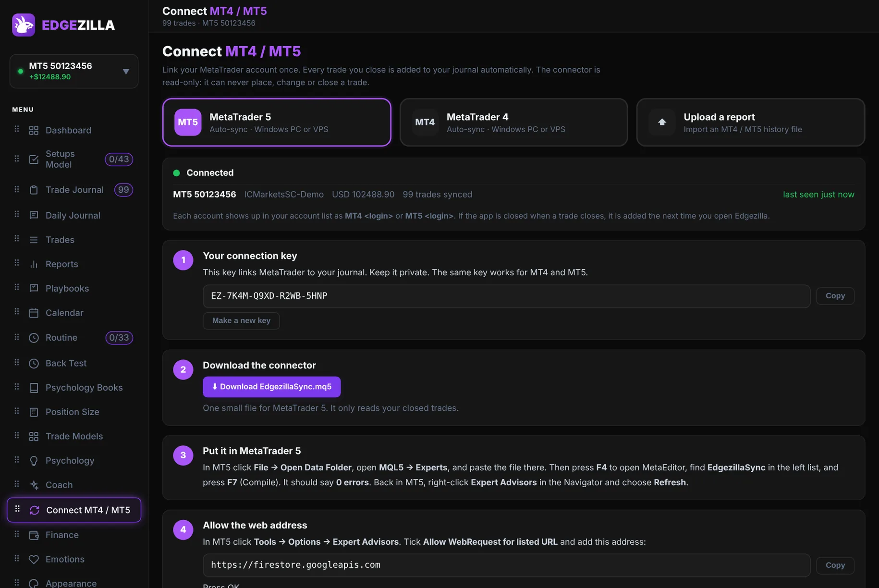Screen dimensions: 879x588
Task: Click the firestore.googleapis.com address field
Action: pos(506,565)
